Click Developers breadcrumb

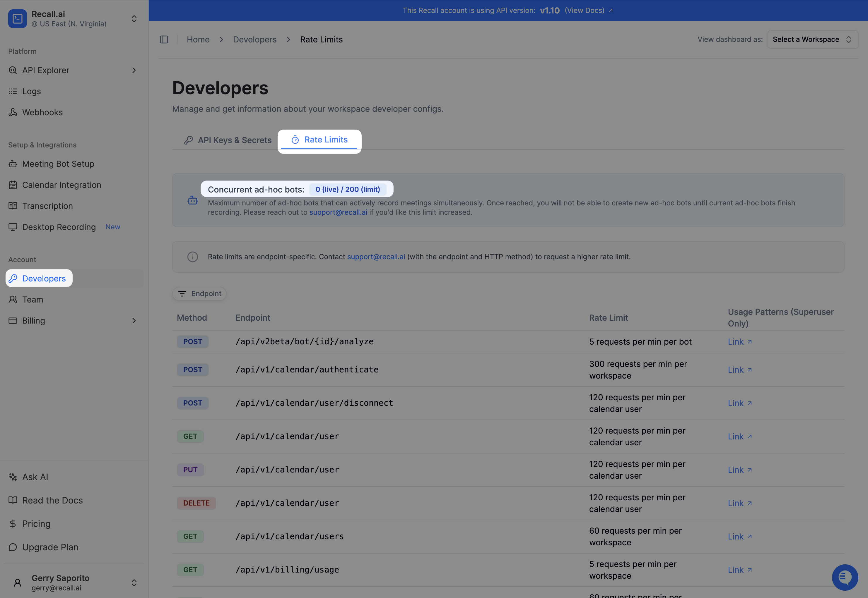(254, 39)
